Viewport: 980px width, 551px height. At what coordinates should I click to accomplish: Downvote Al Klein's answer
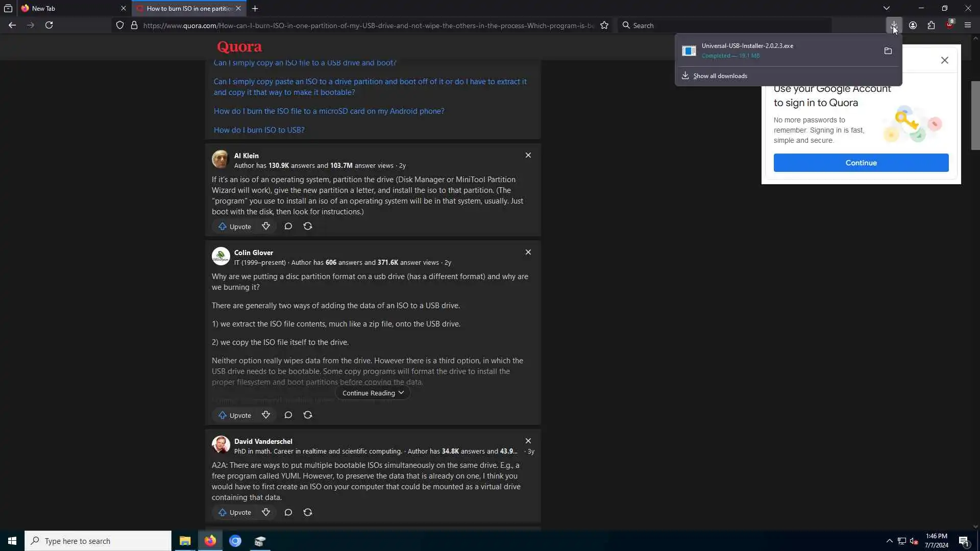point(266,226)
